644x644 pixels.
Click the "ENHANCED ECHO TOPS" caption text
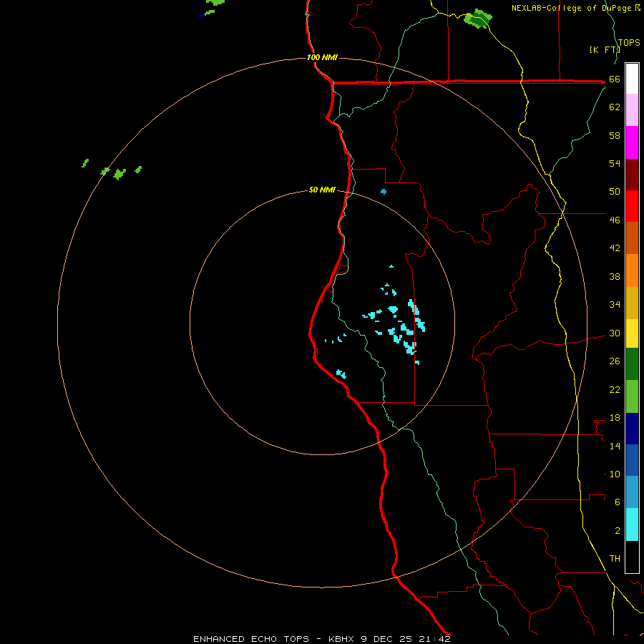(251, 639)
